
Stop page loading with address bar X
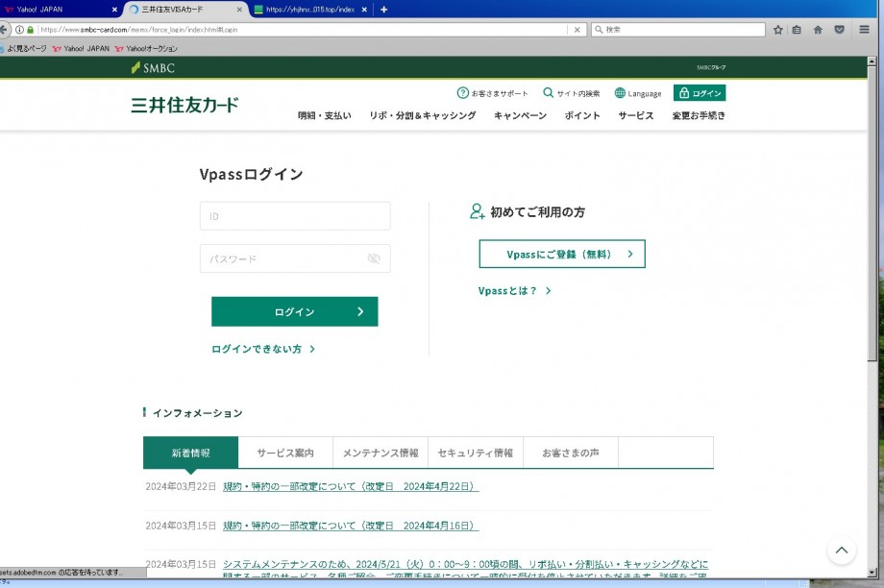click(577, 30)
